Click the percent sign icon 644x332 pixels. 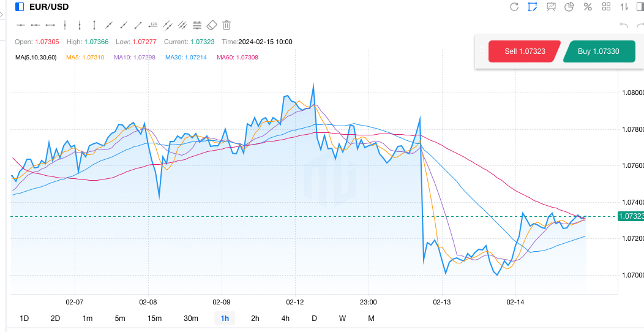coord(588,7)
